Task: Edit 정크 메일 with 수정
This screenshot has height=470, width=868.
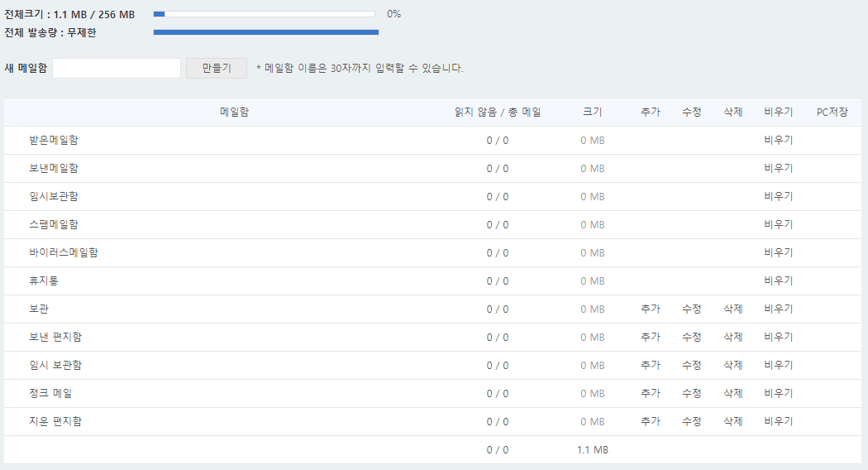Action: click(x=691, y=393)
